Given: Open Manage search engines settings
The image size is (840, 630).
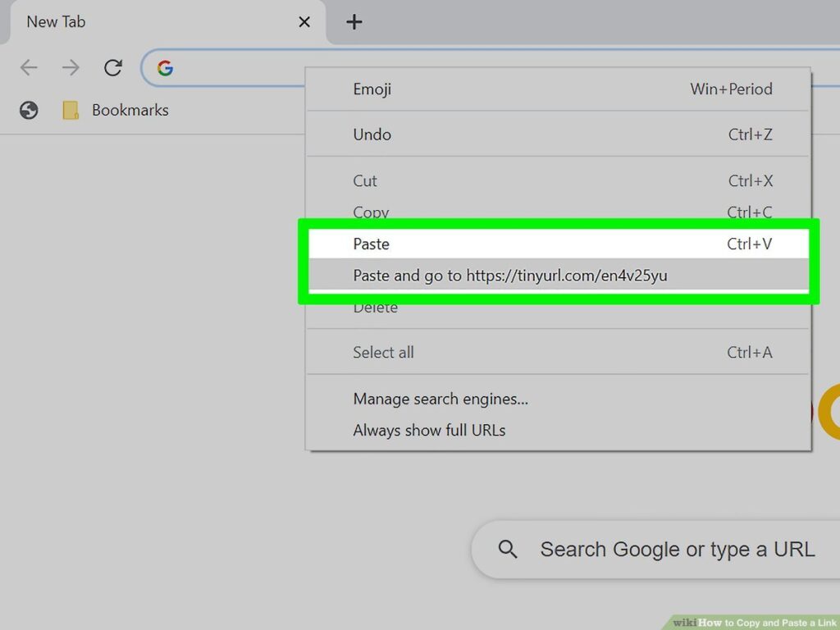Looking at the screenshot, I should pyautogui.click(x=441, y=399).
